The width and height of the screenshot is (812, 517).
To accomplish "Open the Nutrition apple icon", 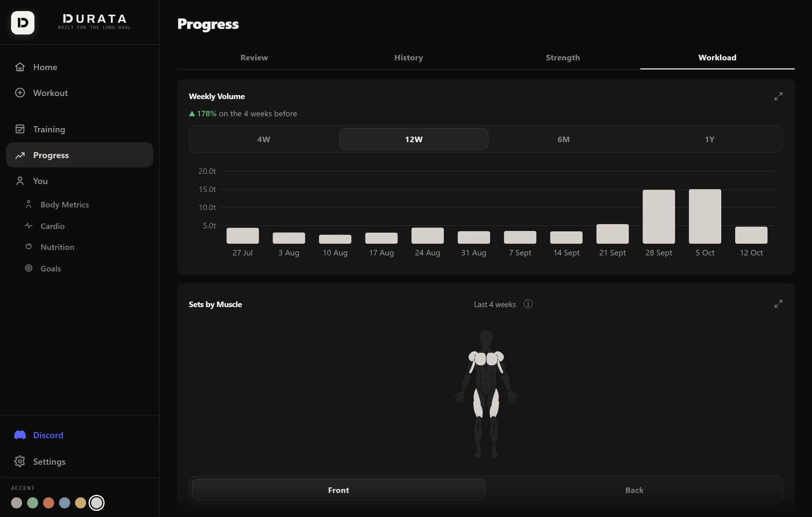I will pos(29,247).
